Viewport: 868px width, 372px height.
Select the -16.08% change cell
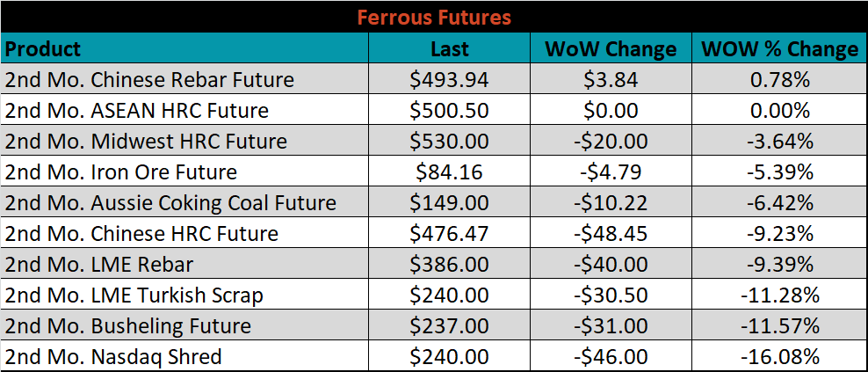click(x=779, y=355)
